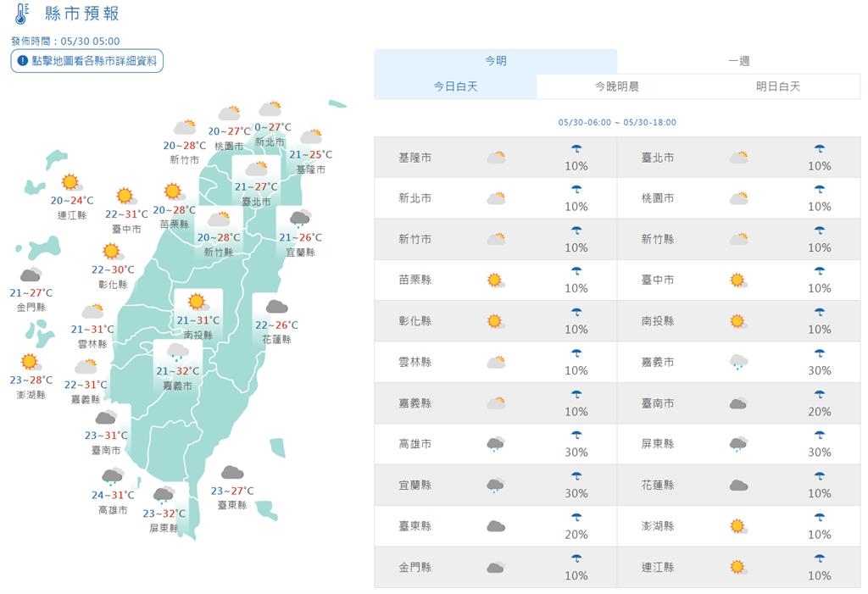Switch to the 一週 tab
Screen dimensions: 868x594
(x=738, y=60)
